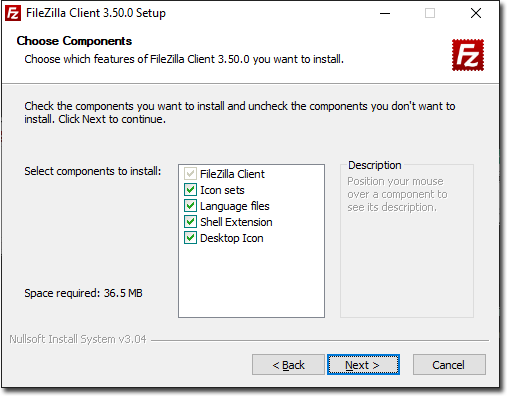
Task: Click the red FileZilla logo in header
Action: (468, 55)
